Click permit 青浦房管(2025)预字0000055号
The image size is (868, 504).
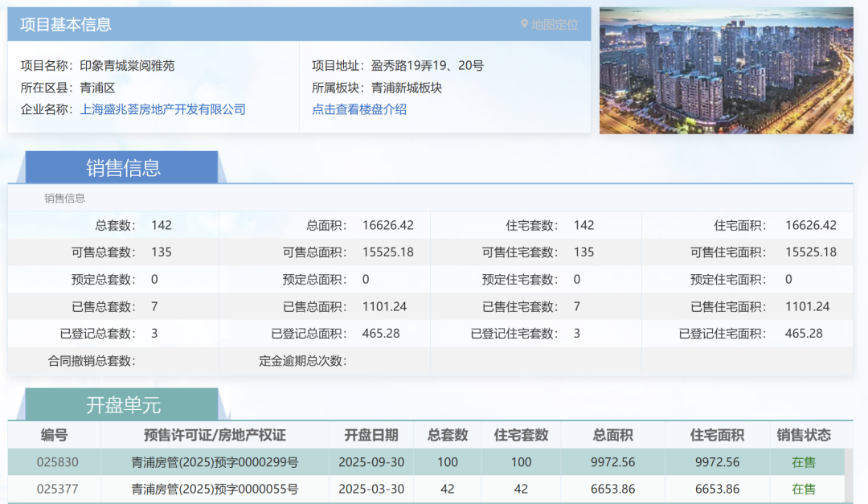(215, 490)
